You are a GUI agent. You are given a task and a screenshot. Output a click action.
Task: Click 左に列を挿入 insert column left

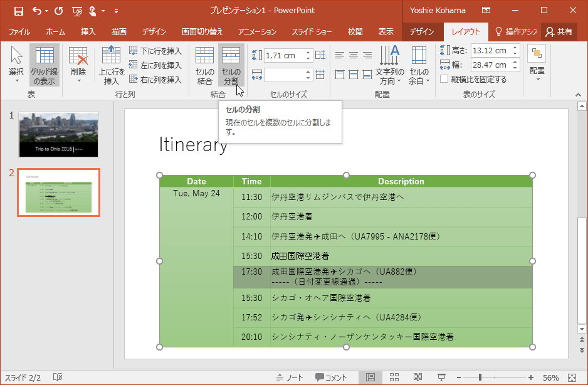[x=155, y=65]
